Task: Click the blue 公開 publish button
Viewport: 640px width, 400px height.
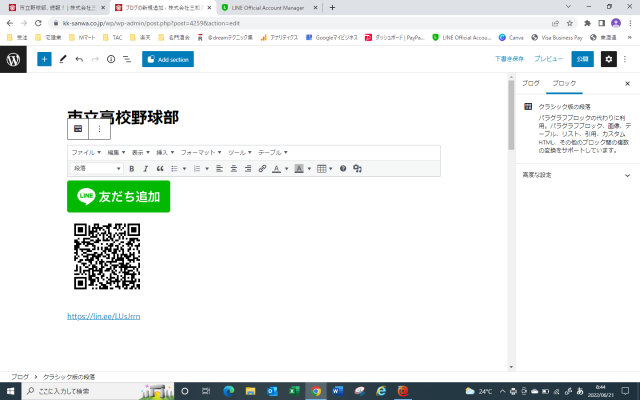Action: point(582,59)
